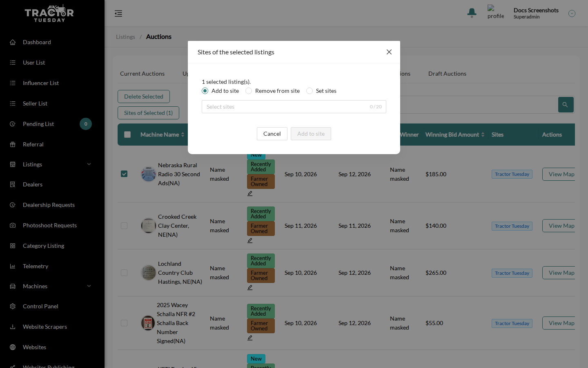
Task: Select the Add to site radio option
Action: pyautogui.click(x=205, y=91)
